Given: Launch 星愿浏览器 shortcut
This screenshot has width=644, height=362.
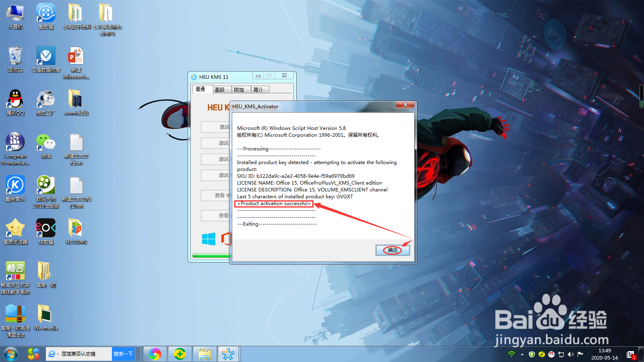Looking at the screenshot, I should coord(15,232).
